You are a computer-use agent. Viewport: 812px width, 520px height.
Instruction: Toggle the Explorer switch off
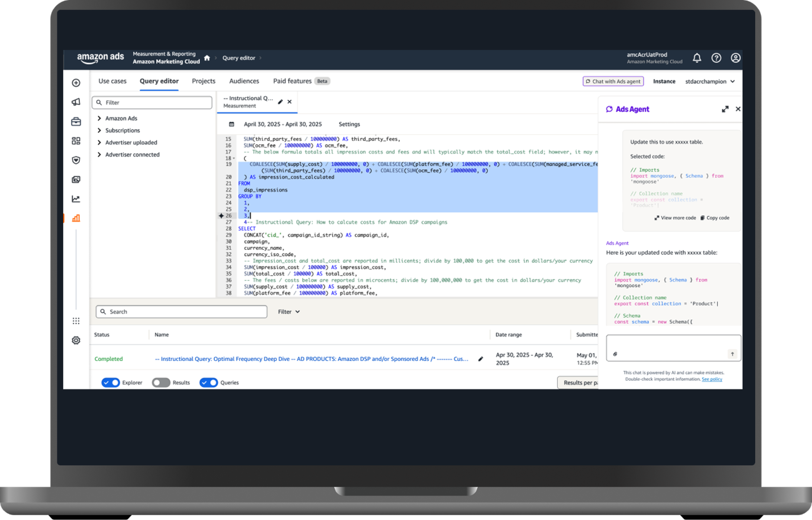point(111,383)
